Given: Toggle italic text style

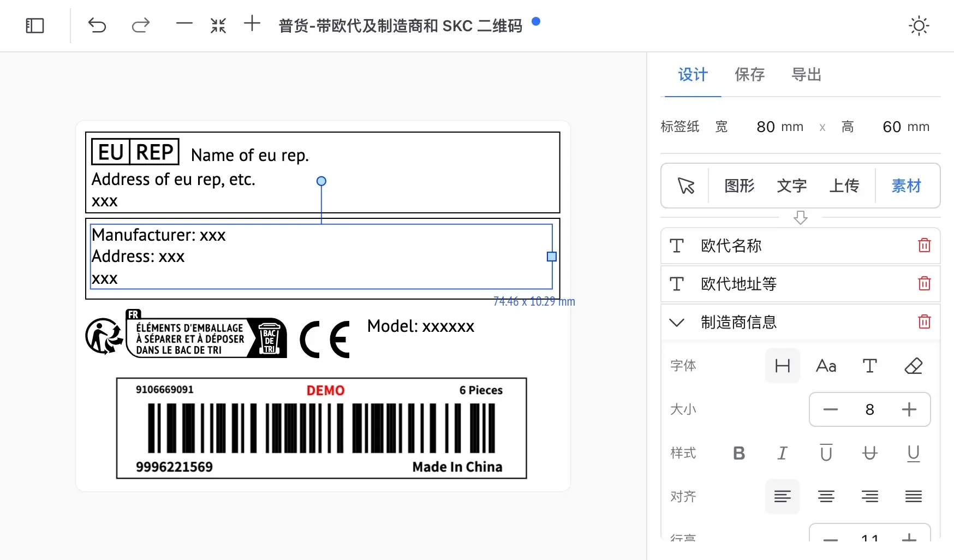Looking at the screenshot, I should click(782, 453).
